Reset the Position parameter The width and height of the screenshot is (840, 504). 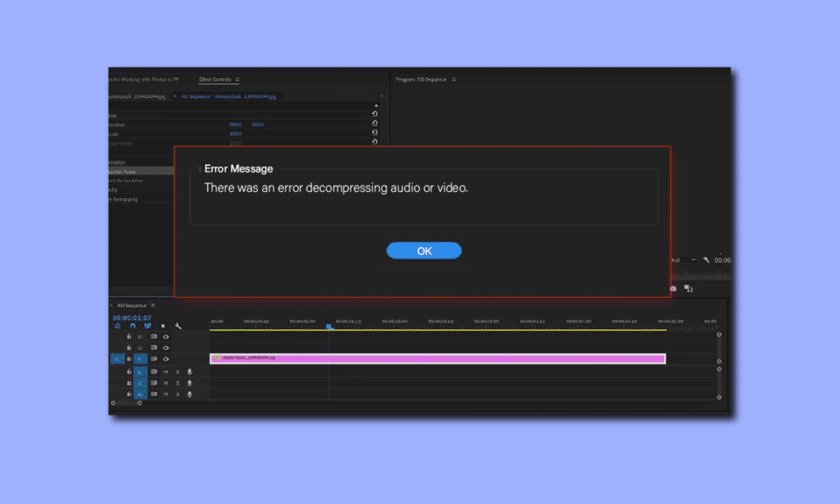(375, 124)
